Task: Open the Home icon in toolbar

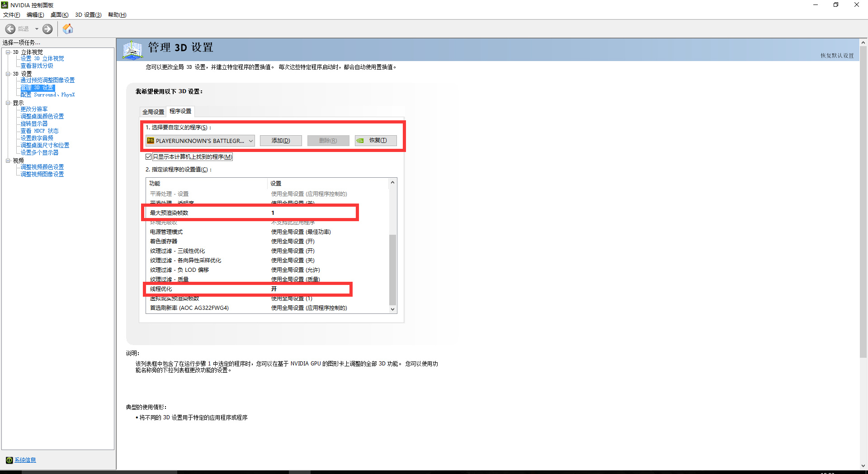Action: (68, 29)
